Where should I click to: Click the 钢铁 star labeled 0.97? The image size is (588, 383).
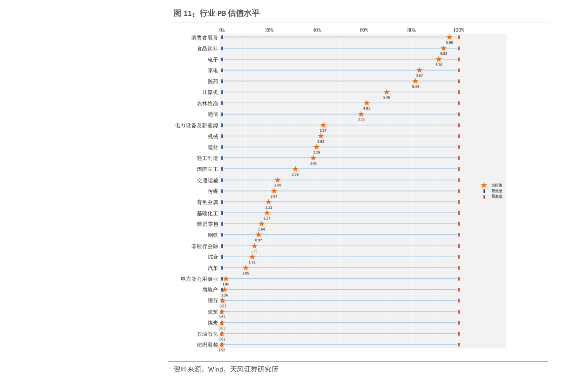pyautogui.click(x=259, y=235)
